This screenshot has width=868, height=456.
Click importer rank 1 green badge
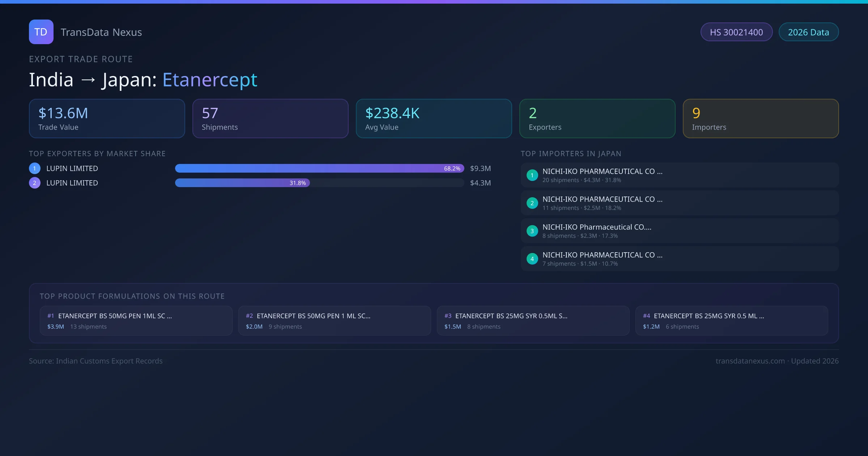pos(532,175)
